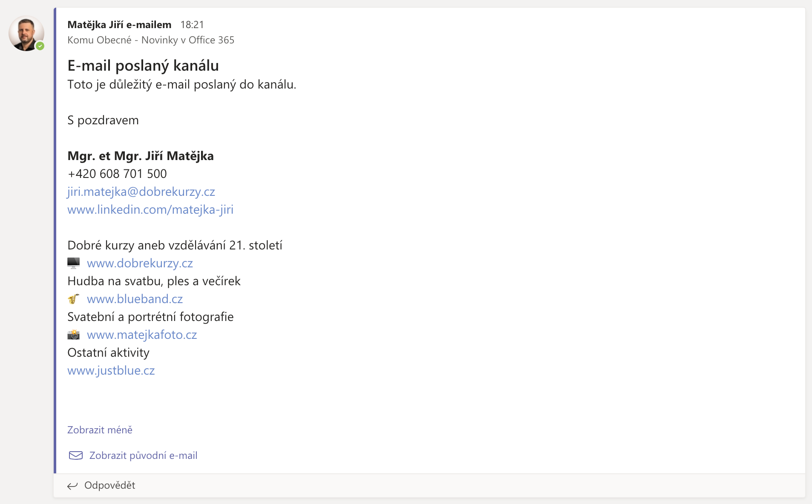
Task: Visit www.blueband.cz link
Action: pyautogui.click(x=135, y=299)
